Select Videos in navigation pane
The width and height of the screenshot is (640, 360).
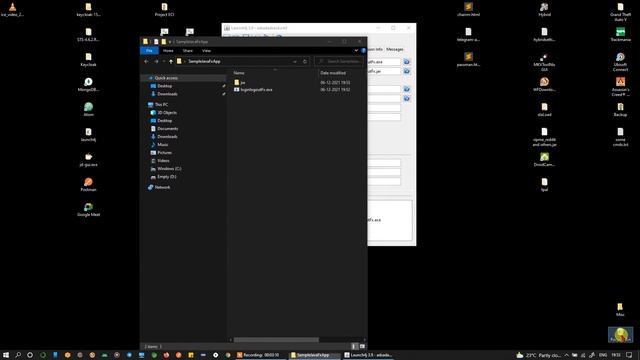[163, 160]
